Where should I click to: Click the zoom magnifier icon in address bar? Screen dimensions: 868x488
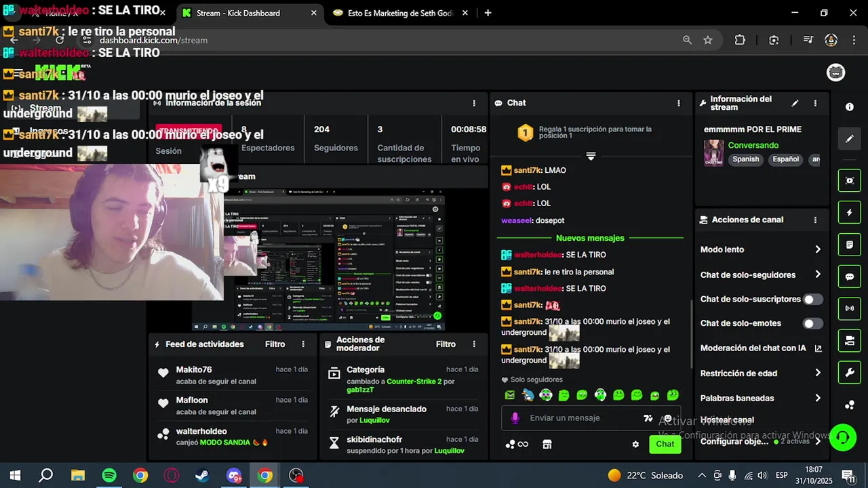(x=687, y=40)
